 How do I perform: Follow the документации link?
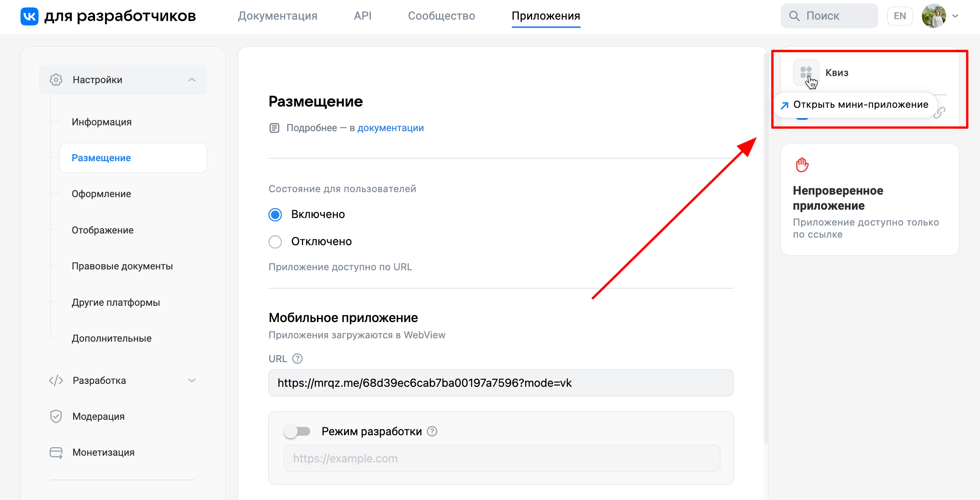click(x=390, y=128)
